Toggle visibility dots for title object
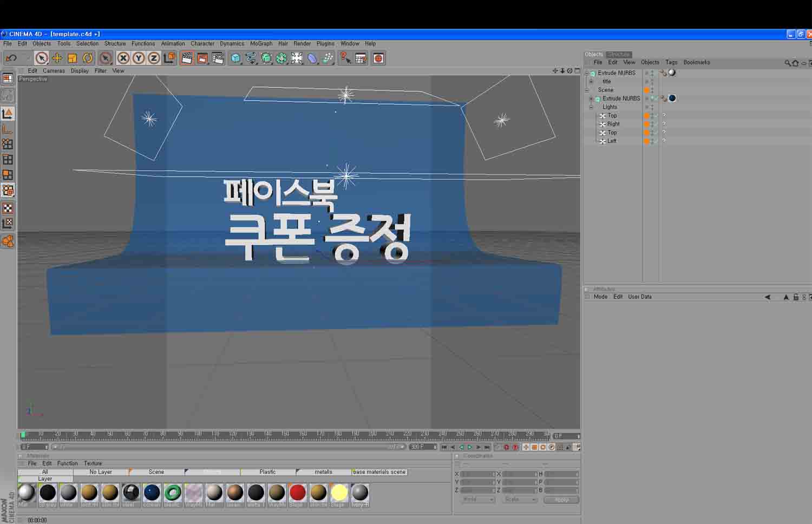This screenshot has width=812, height=524. click(651, 81)
